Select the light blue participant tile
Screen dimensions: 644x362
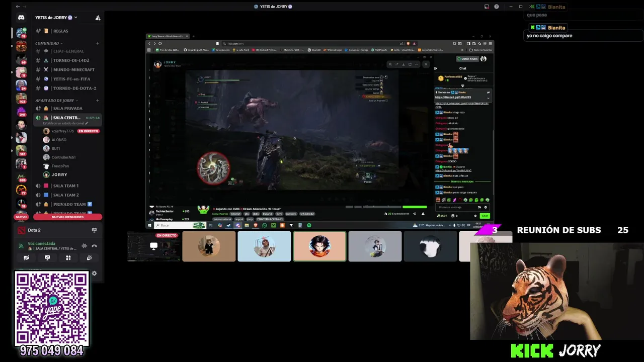click(264, 246)
